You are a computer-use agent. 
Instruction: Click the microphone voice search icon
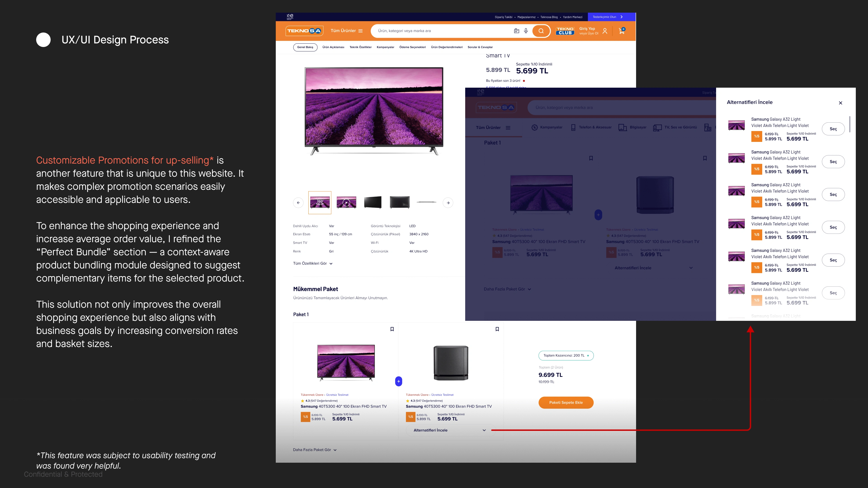(x=526, y=31)
